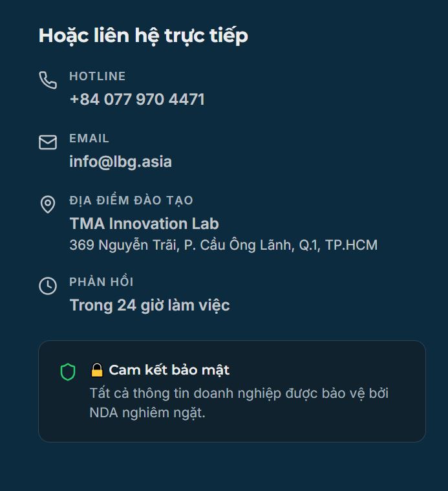Click the ĐỊA ĐIỂM ĐÀO TẠO label
This screenshot has width=448, height=491.
tap(131, 201)
